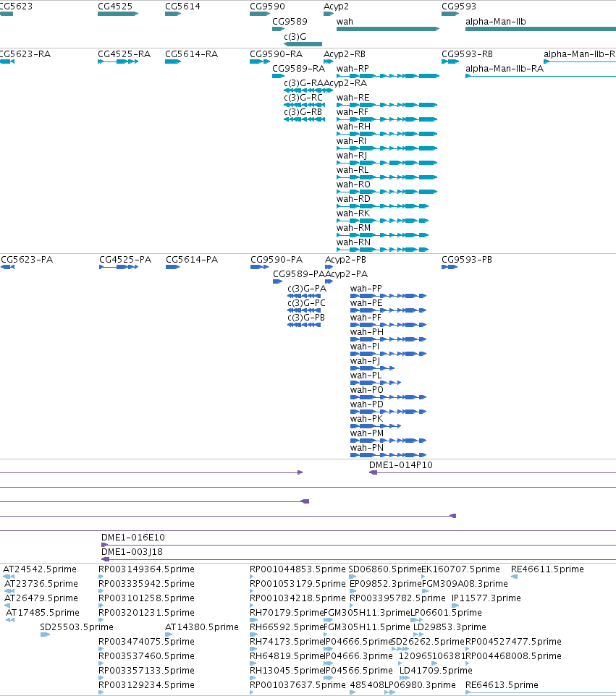This screenshot has width=616, height=696.
Task: Click the AT14380.5prime EST label
Action: pos(202,627)
